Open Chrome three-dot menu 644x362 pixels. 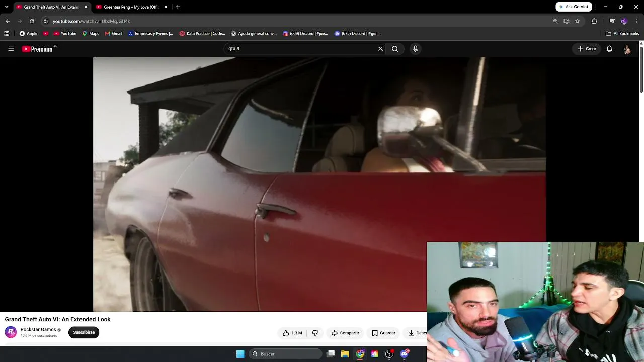click(636, 21)
